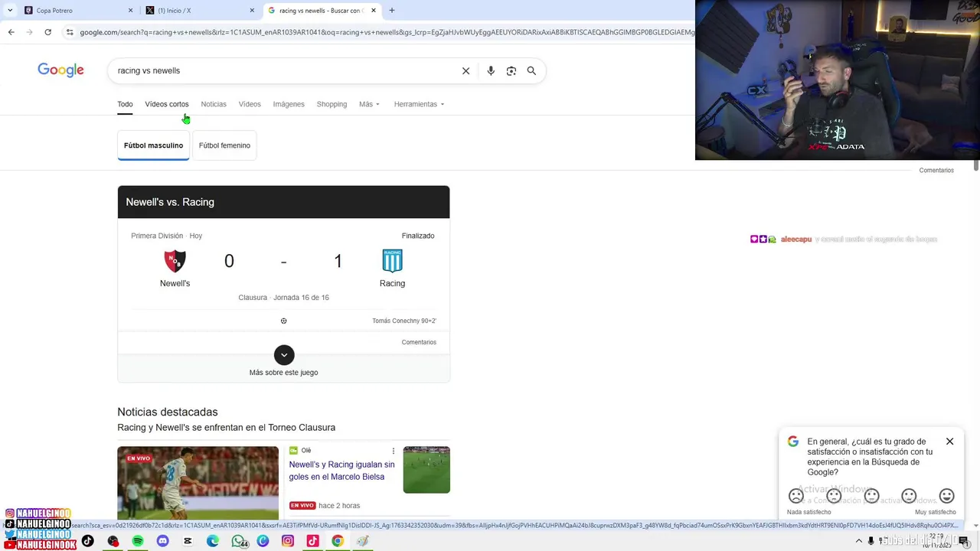The image size is (980, 551).
Task: Choose the very satisfied smiling face
Action: pos(946,496)
